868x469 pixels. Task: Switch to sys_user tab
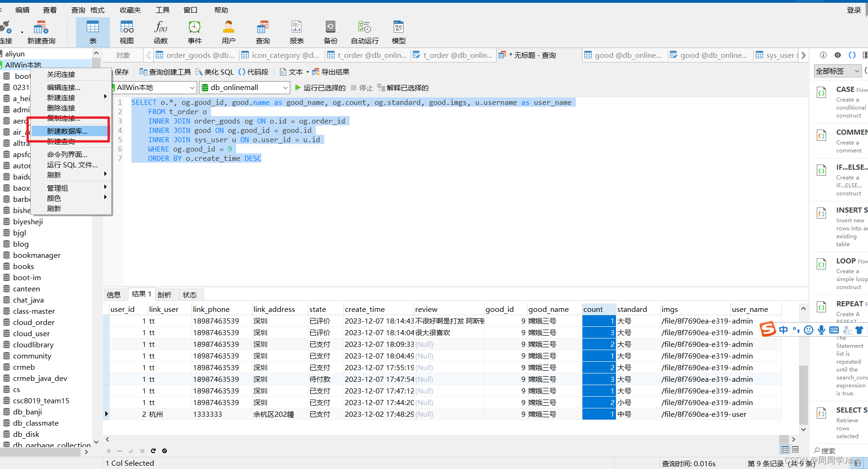coord(776,55)
